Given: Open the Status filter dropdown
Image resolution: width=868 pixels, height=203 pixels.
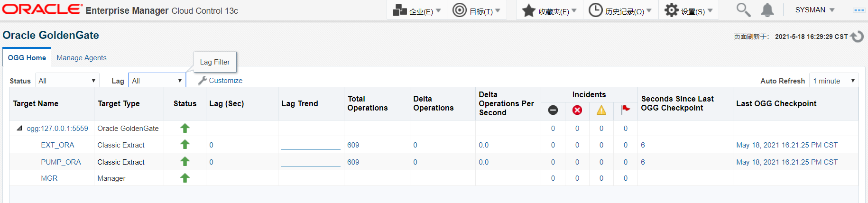Looking at the screenshot, I should [x=66, y=81].
